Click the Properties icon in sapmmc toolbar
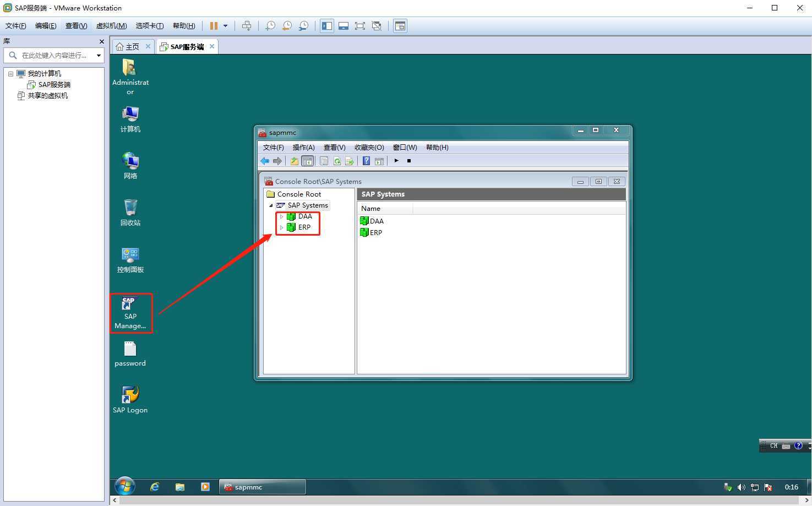 (324, 161)
